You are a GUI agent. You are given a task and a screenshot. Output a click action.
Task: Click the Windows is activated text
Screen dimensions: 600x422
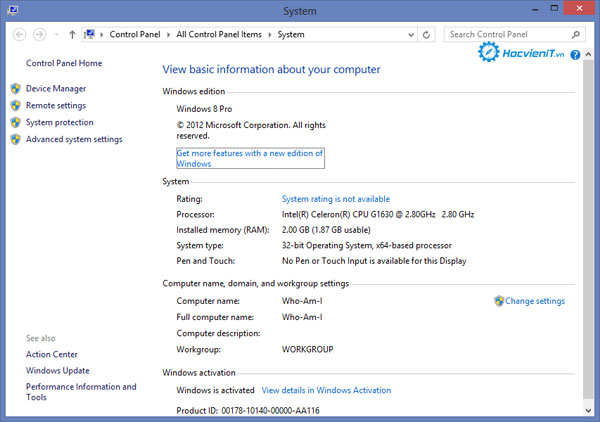pos(215,390)
